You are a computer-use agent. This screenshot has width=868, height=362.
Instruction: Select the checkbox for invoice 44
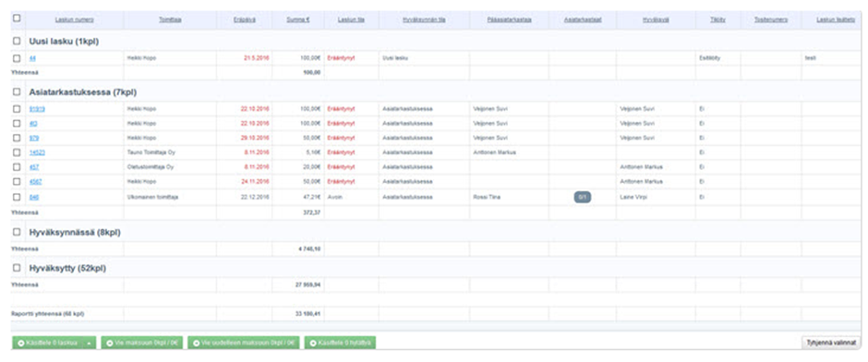(x=17, y=58)
